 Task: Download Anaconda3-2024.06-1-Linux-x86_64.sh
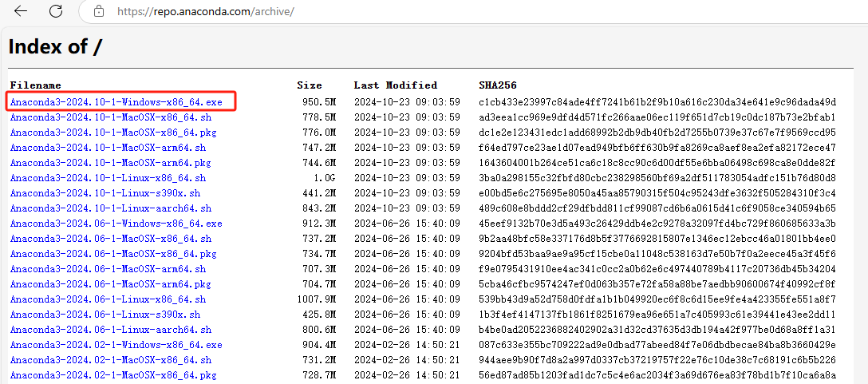tap(108, 299)
